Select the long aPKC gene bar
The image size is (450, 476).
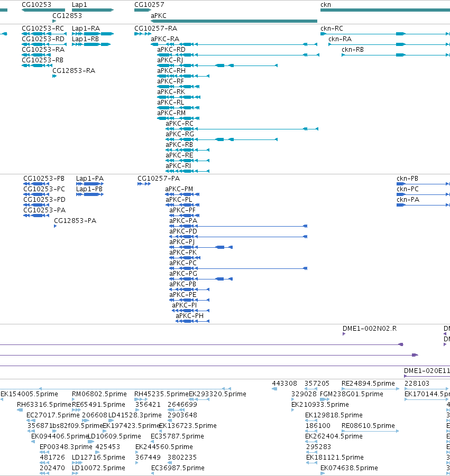click(x=234, y=21)
